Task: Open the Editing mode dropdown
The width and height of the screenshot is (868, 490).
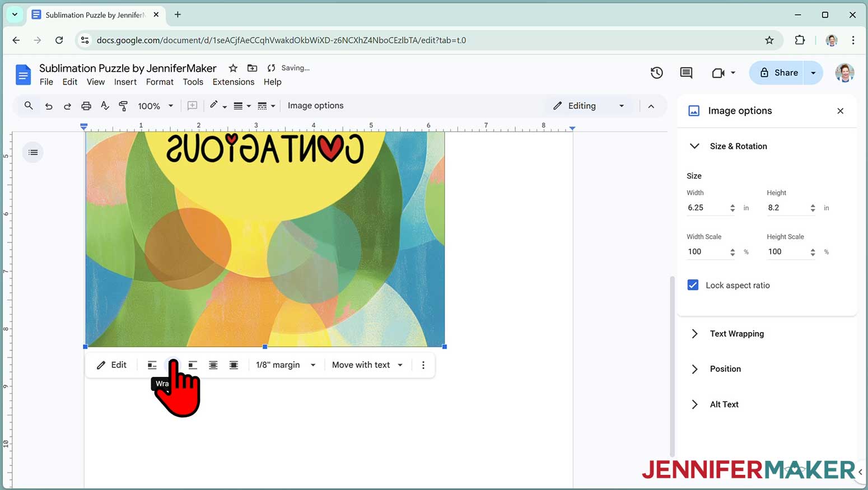Action: click(588, 106)
